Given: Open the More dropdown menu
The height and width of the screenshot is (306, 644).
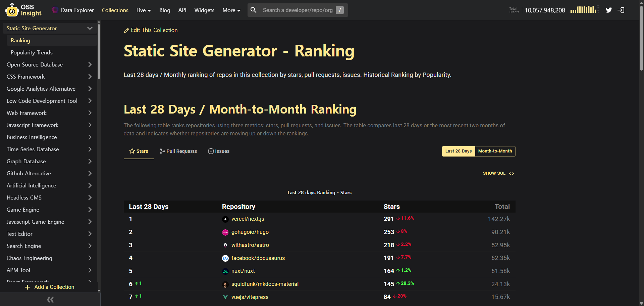Looking at the screenshot, I should click(231, 10).
